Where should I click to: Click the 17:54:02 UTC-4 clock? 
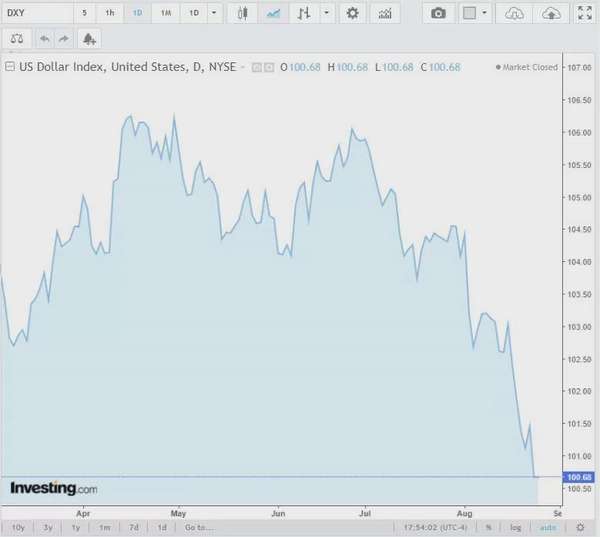[435, 528]
